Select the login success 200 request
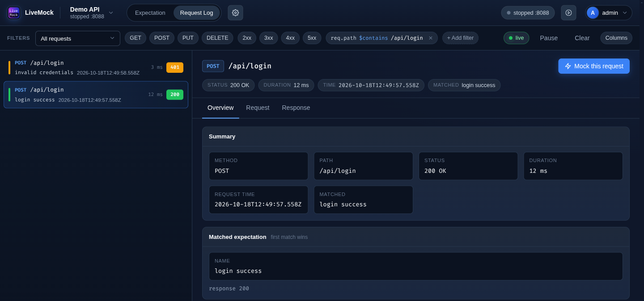The height and width of the screenshot is (301, 644). tap(96, 95)
